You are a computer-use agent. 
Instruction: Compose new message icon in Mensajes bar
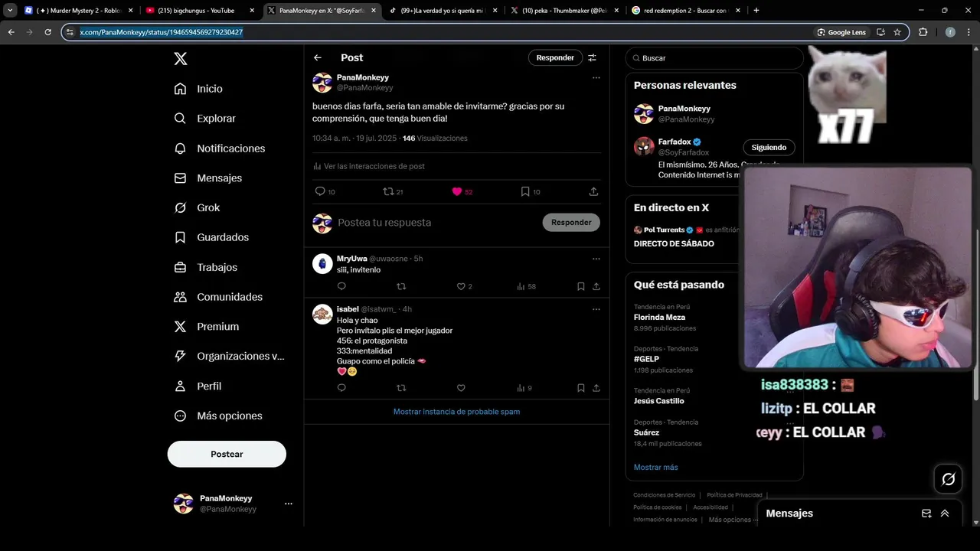click(926, 514)
